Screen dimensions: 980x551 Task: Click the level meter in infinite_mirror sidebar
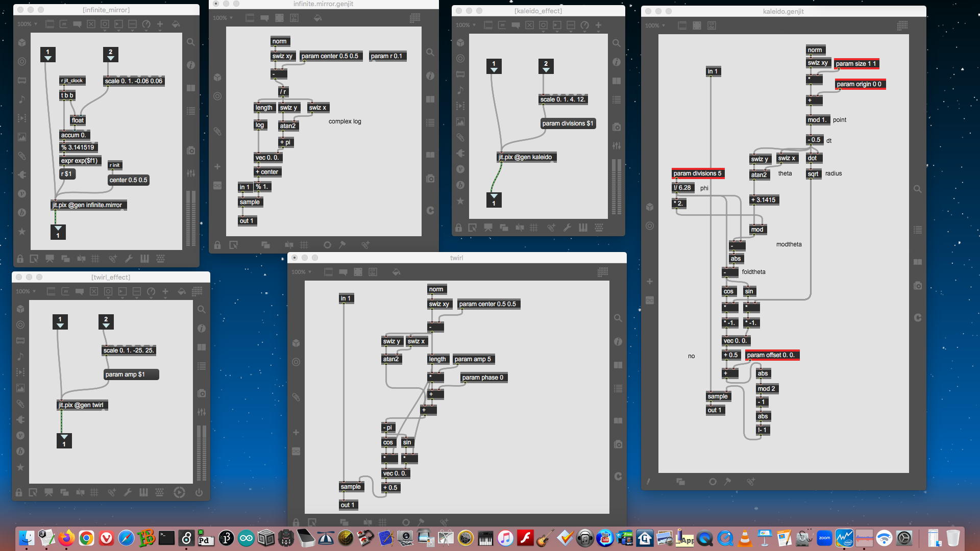191,218
